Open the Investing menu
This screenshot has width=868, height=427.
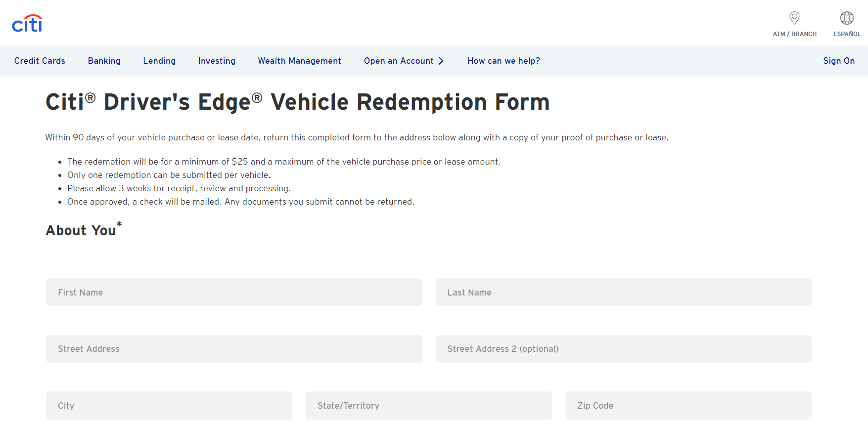(x=217, y=61)
